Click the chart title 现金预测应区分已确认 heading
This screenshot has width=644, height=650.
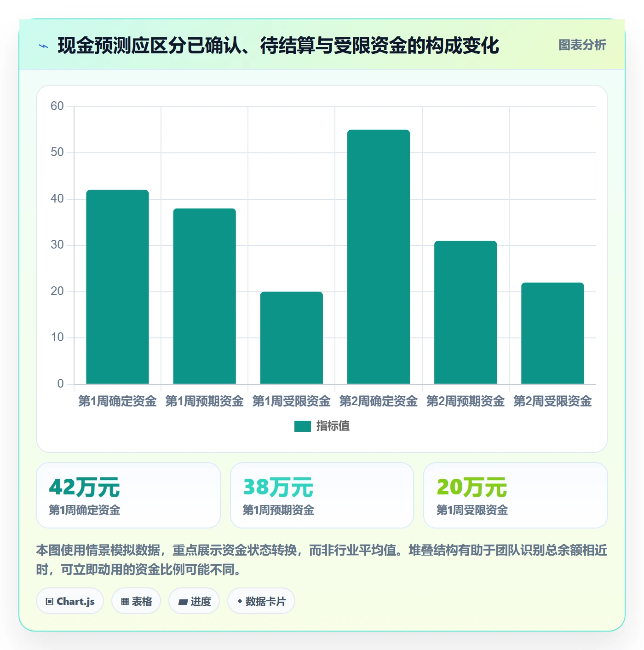click(x=278, y=46)
